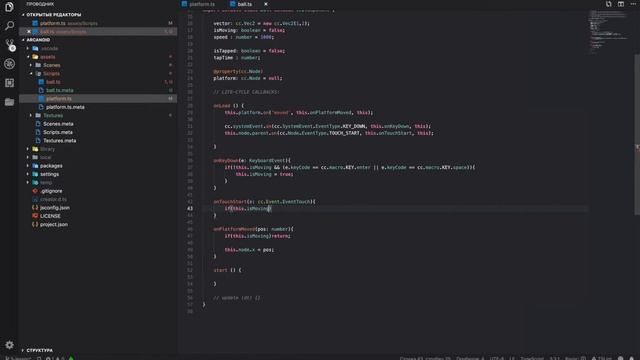Click line number 43 in the gutter
The height and width of the screenshot is (360, 640).
[x=190, y=209]
